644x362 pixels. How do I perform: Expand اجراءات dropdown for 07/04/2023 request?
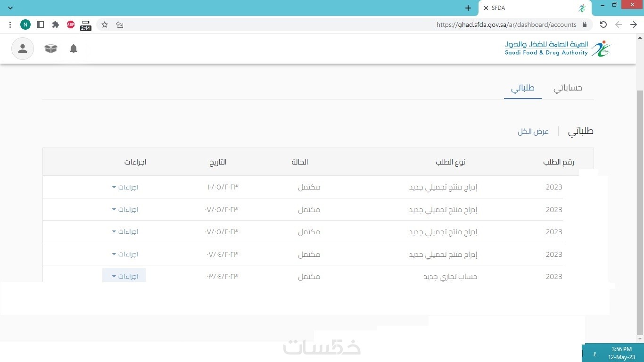[x=125, y=254]
